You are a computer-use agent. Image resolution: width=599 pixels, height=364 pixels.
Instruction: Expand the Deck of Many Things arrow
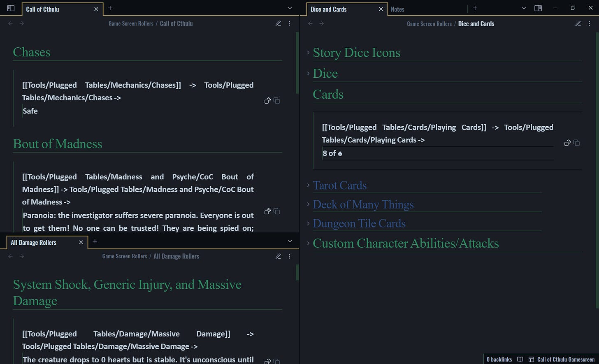(308, 204)
